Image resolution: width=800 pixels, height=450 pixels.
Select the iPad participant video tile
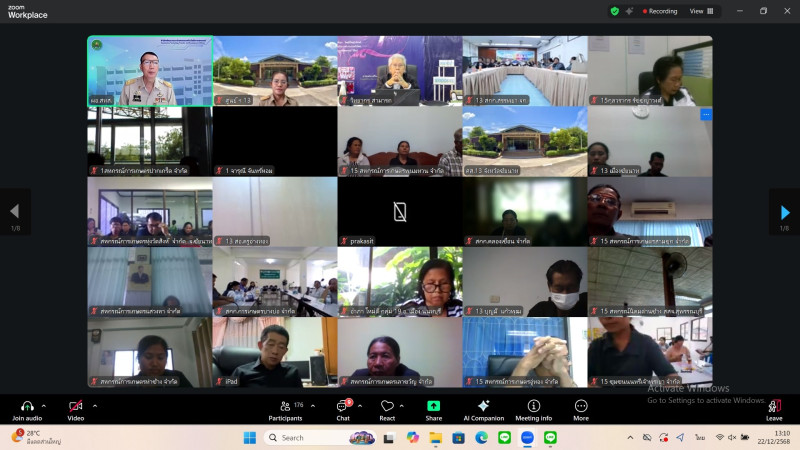pos(274,352)
